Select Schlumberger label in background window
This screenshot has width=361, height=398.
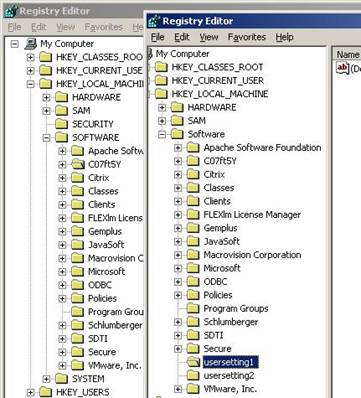click(x=115, y=325)
